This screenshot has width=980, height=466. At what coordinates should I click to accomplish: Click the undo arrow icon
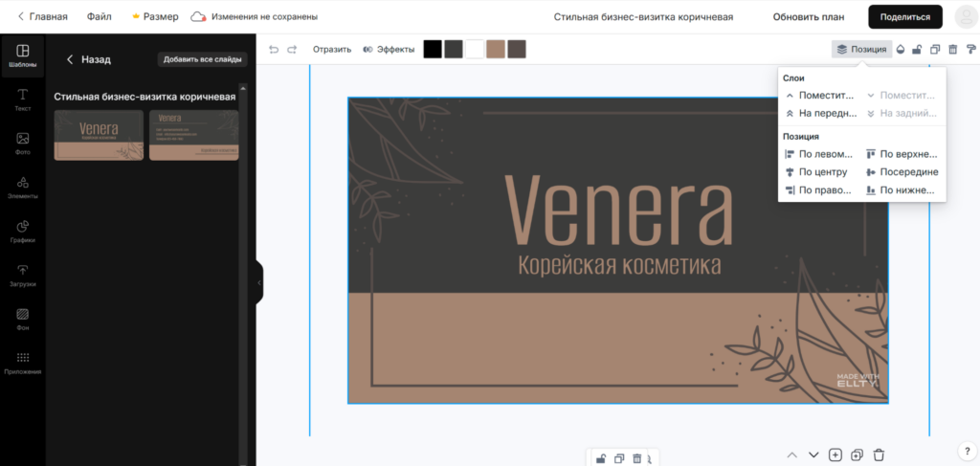(274, 50)
